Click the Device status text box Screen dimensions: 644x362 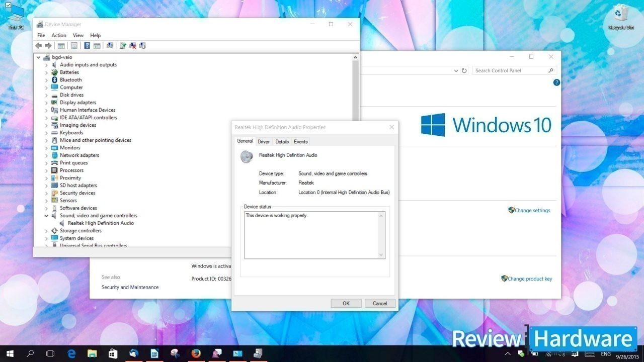click(315, 235)
